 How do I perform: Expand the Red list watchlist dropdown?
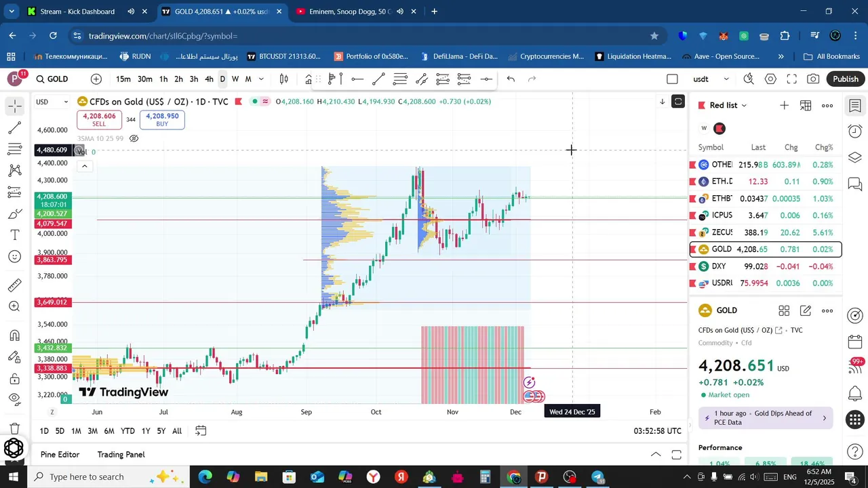(728, 106)
